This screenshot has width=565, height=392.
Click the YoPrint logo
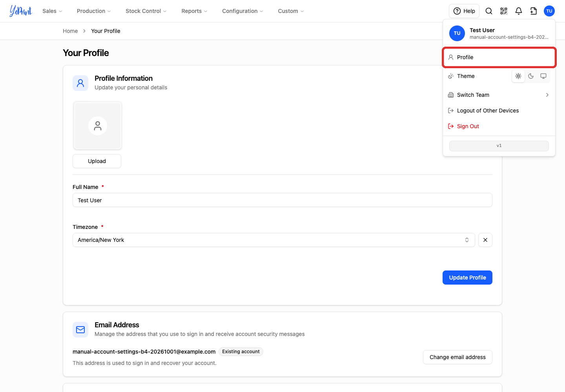pyautogui.click(x=21, y=11)
